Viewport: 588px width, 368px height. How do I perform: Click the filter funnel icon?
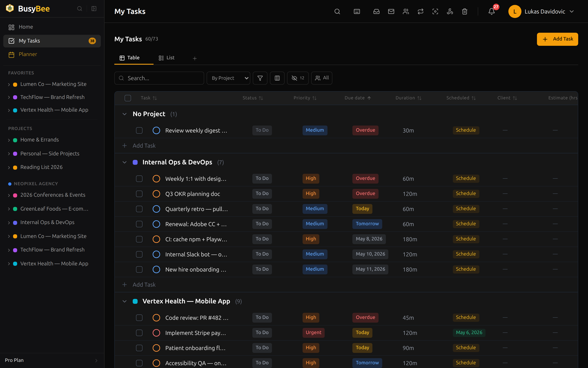260,78
